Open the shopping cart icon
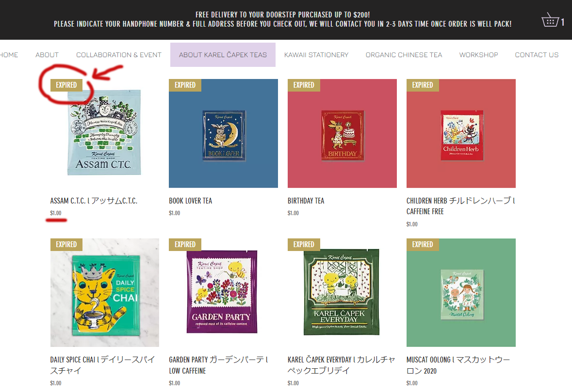Screen dimensions: 572x392 click(x=550, y=20)
